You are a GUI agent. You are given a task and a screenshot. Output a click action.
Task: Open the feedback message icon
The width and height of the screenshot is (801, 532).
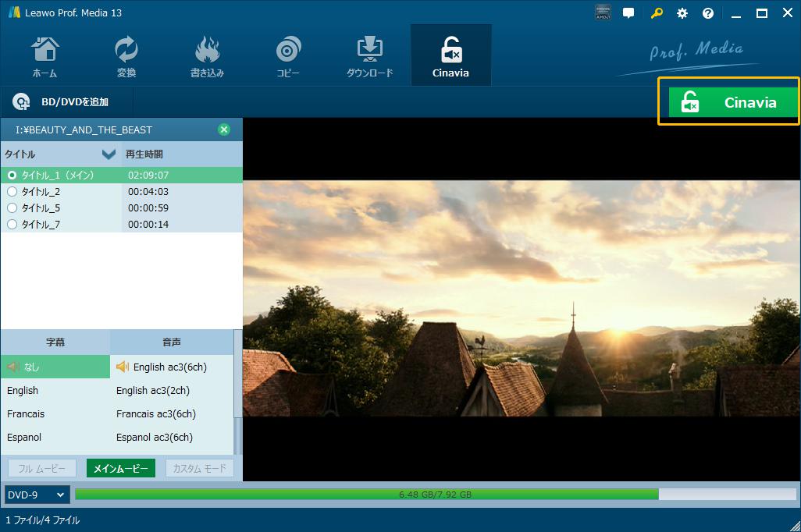[628, 12]
